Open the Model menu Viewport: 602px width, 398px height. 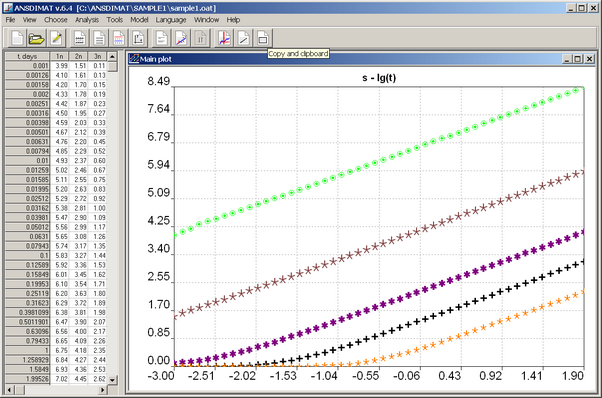pos(139,20)
